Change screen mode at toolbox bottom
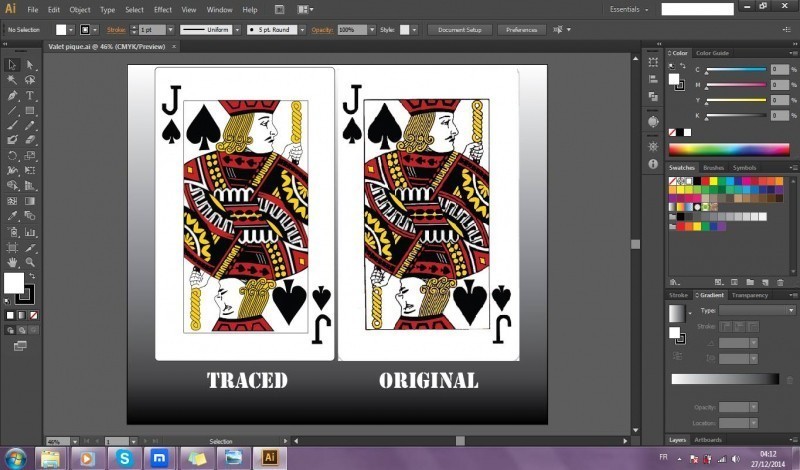Screen dimensions: 800x470 coord(20,346)
